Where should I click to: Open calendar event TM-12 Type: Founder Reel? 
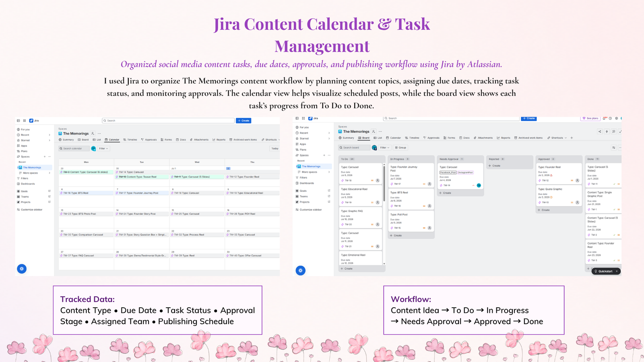252,177
